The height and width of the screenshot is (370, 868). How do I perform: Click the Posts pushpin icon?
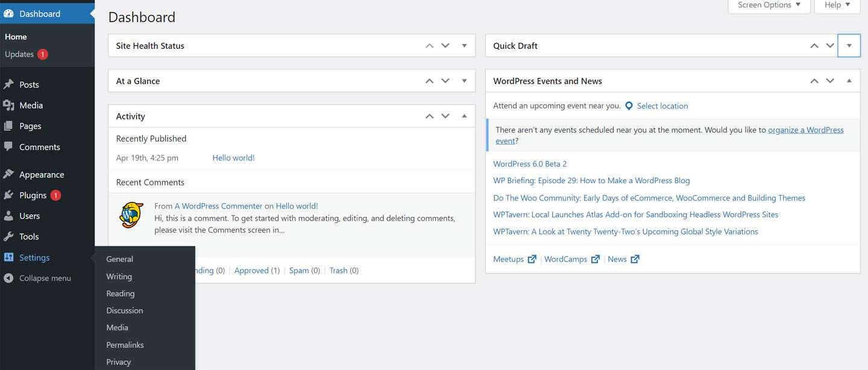[8, 84]
